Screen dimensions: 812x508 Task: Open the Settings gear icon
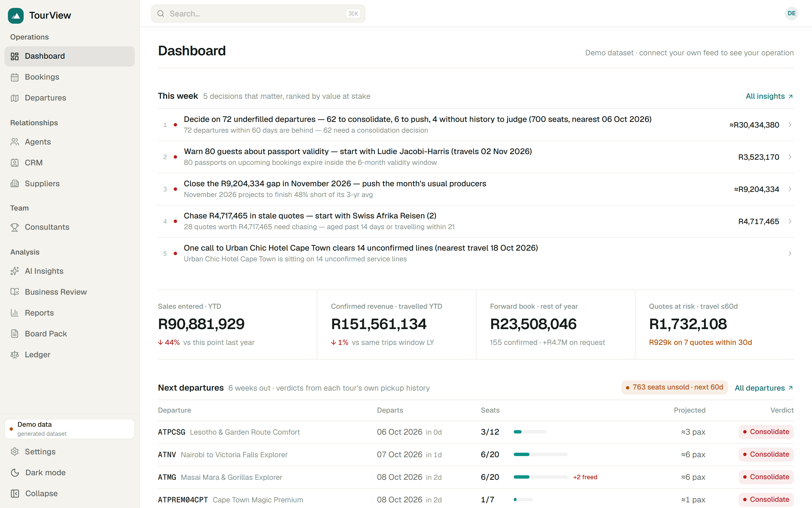pyautogui.click(x=14, y=452)
